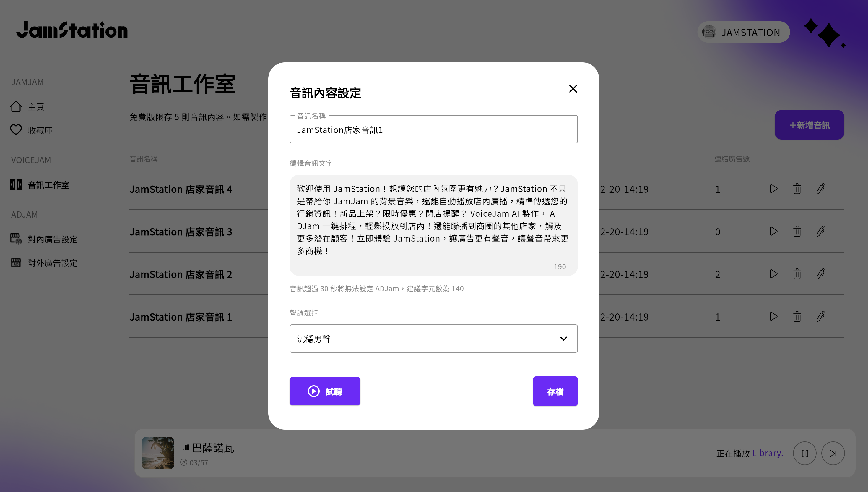
Task: Open the JAMSTATION account menu
Action: [743, 33]
